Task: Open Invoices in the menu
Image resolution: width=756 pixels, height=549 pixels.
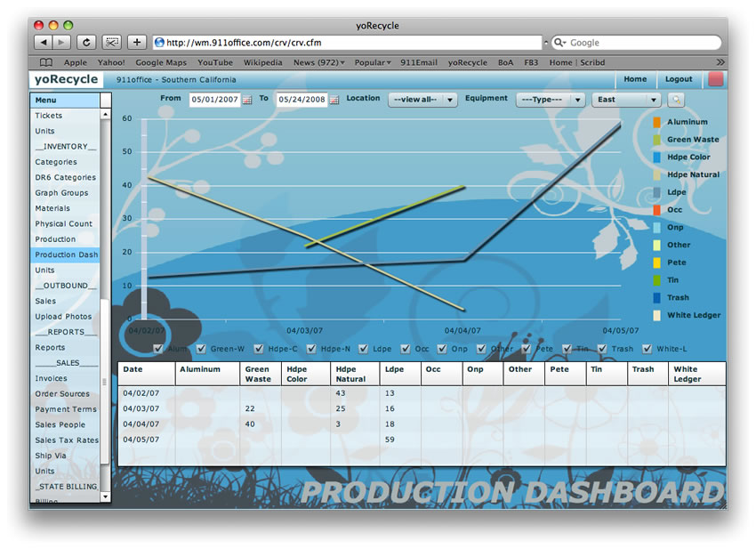Action: coord(51,378)
